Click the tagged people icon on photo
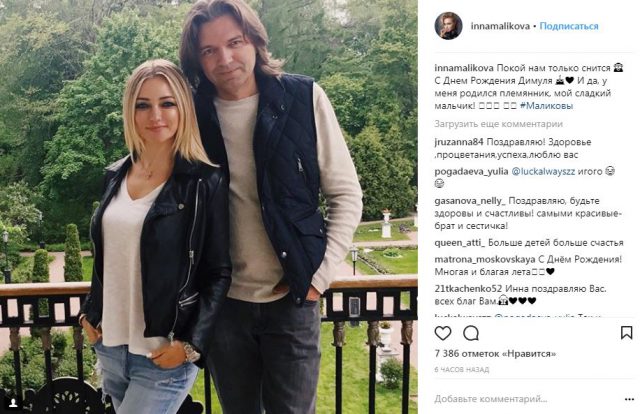This screenshot has height=414, width=640. (13, 403)
